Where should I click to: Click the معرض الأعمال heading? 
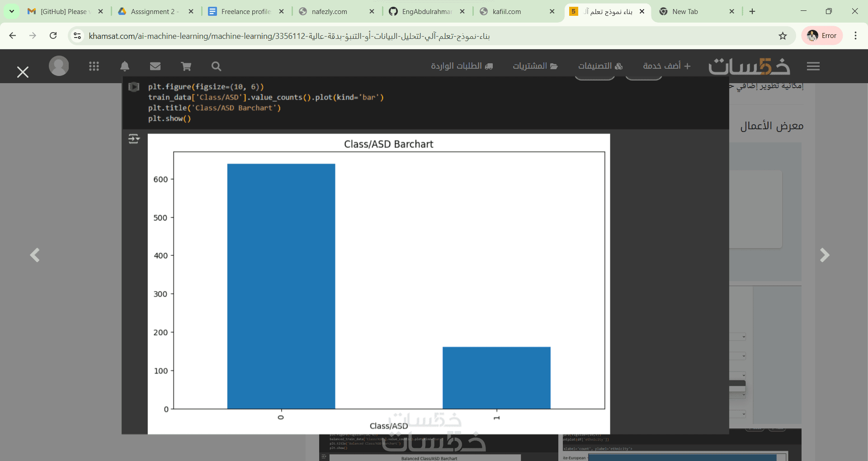click(x=772, y=126)
